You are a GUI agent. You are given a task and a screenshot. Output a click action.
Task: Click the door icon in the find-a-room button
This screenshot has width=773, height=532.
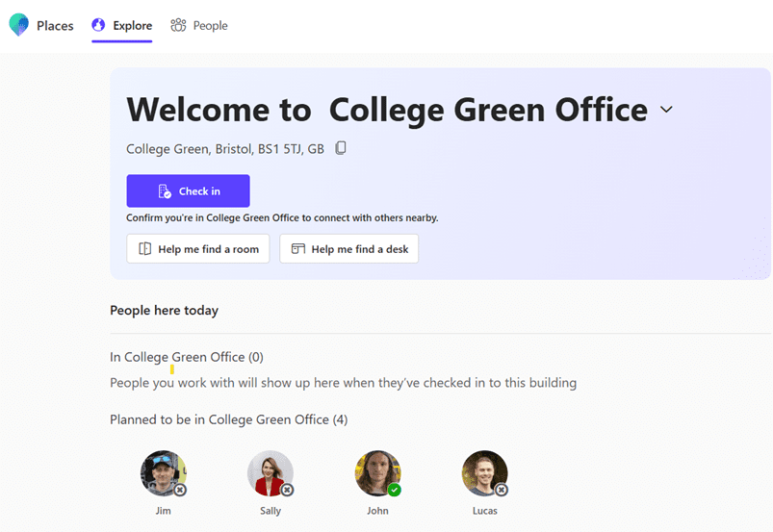[x=144, y=249]
